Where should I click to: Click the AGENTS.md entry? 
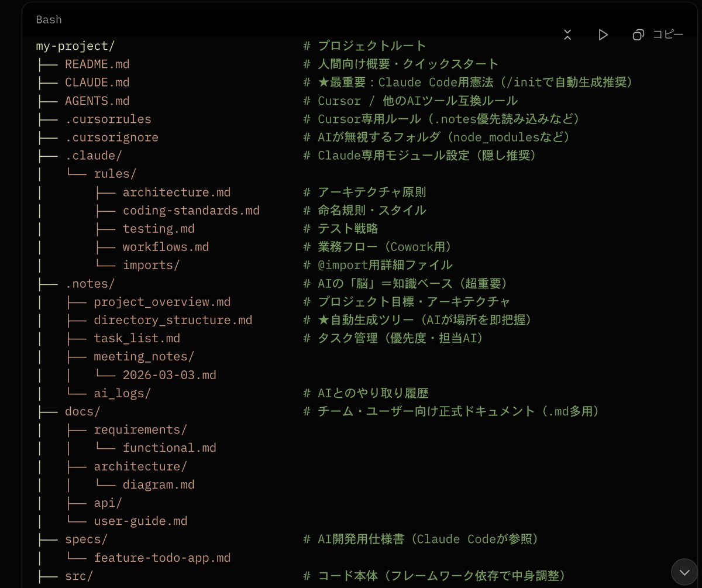97,101
